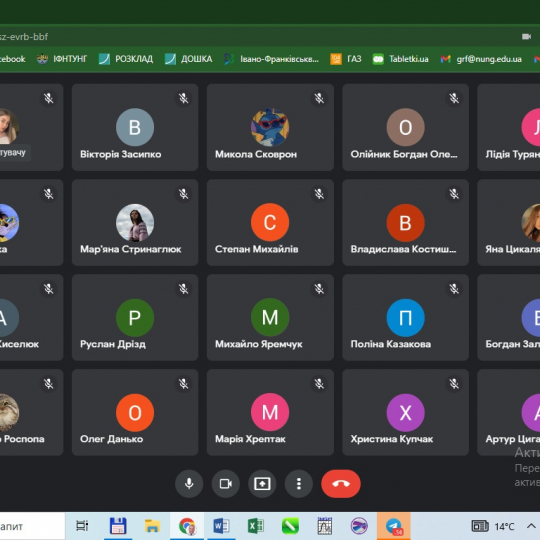Image resolution: width=540 pixels, height=540 pixels.
Task: Open the grf@nung.edu.ua Gmail bookmark
Action: [481, 59]
